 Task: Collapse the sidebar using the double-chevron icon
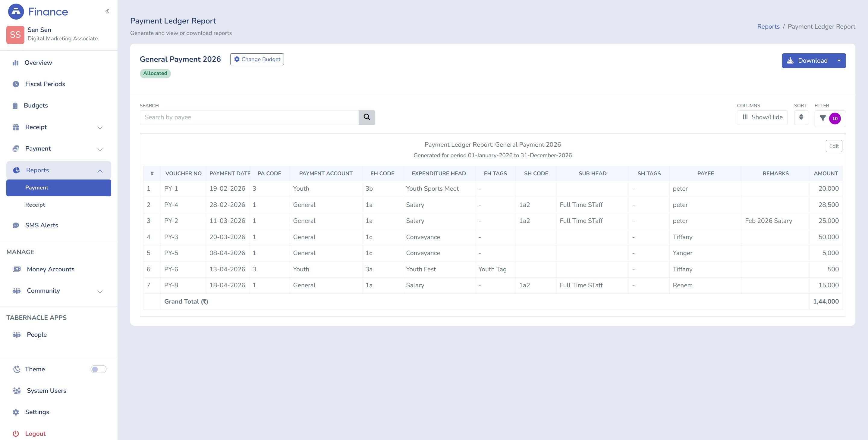[x=107, y=11]
